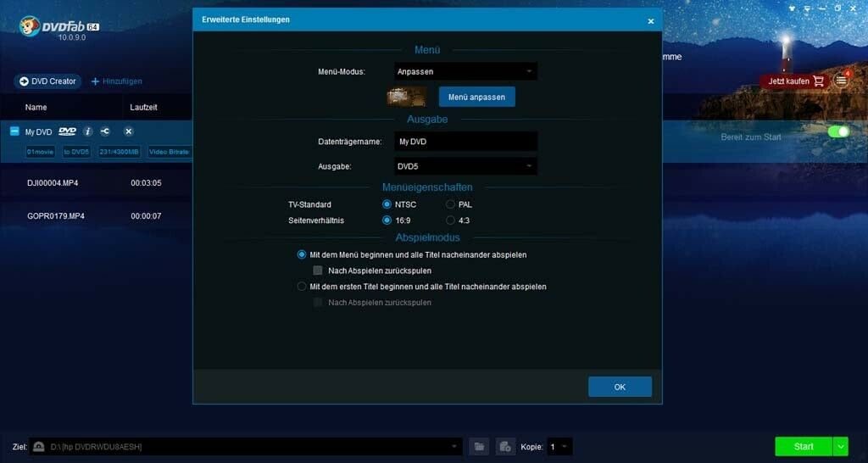Select the DJI00004.MP4 file row
This screenshot has height=463, width=868.
[97, 183]
